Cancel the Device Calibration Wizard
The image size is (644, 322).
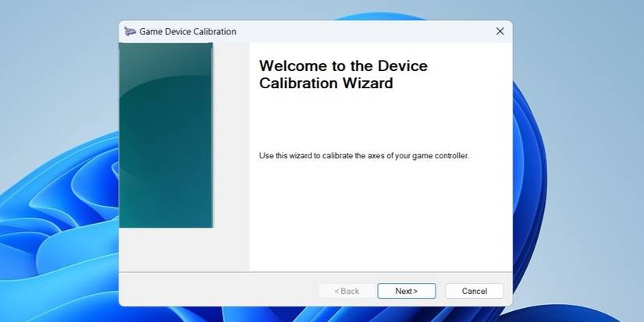(474, 291)
